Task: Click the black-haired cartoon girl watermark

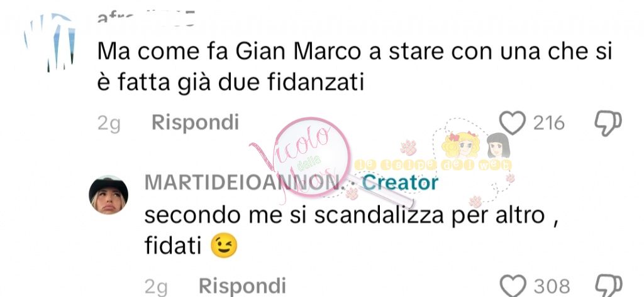Action: pos(498,145)
